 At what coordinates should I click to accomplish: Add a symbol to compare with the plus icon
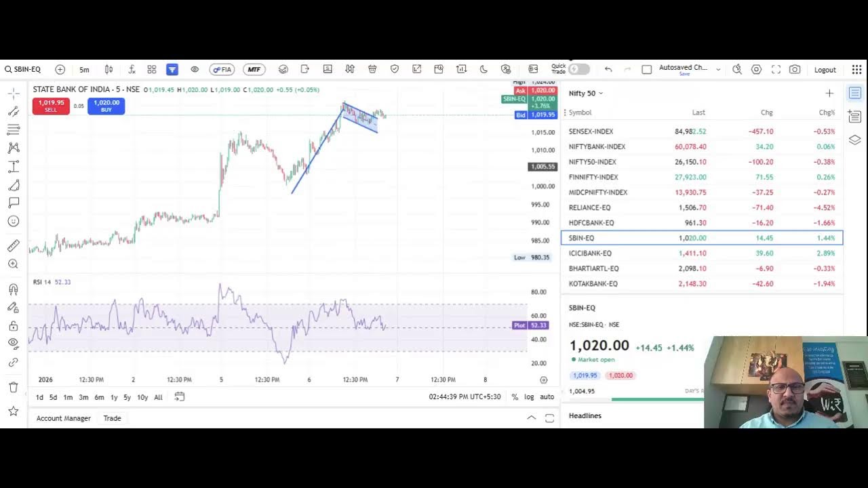point(60,69)
